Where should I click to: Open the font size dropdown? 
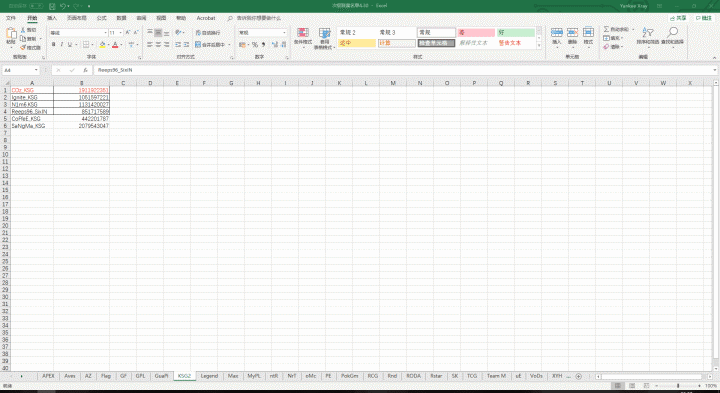120,33
